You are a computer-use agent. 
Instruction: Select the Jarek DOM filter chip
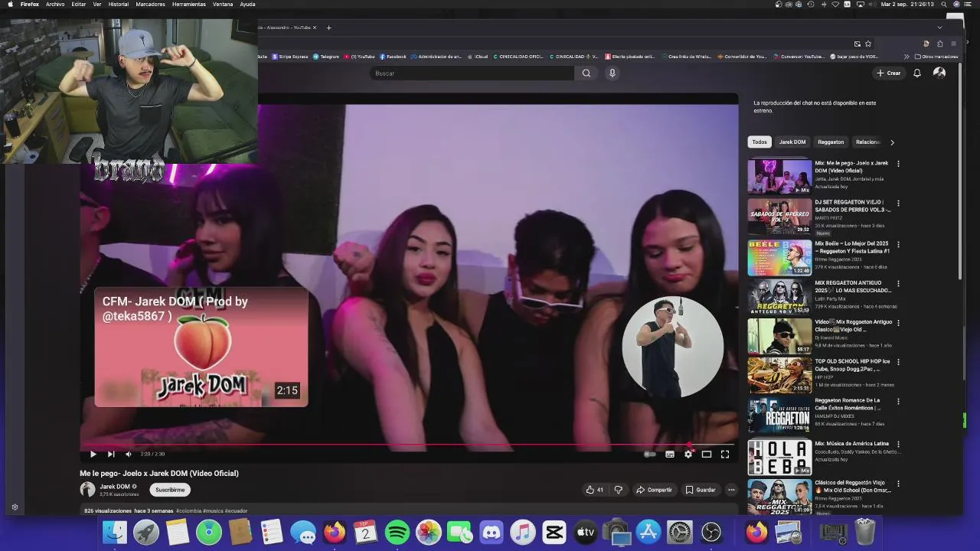[792, 142]
